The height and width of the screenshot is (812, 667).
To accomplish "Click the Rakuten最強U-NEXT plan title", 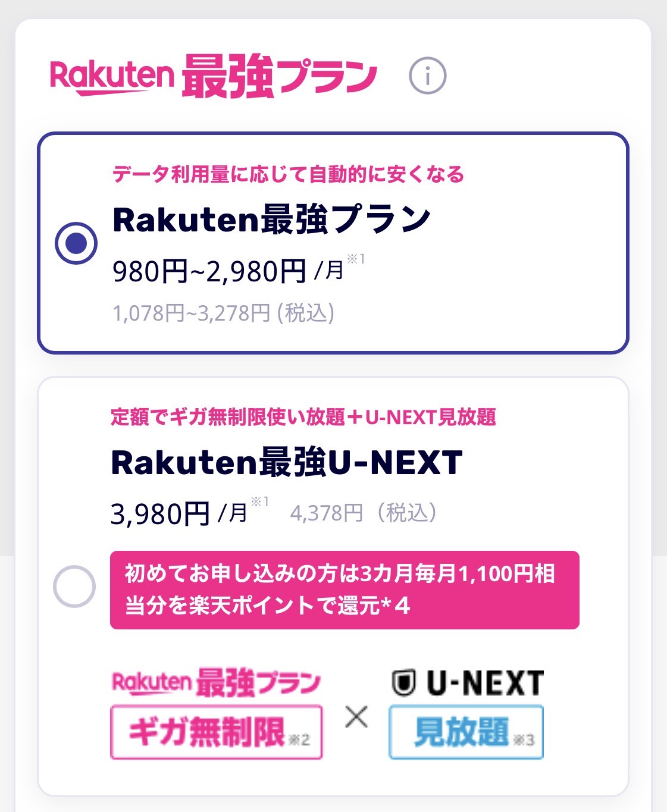I will pos(286,463).
